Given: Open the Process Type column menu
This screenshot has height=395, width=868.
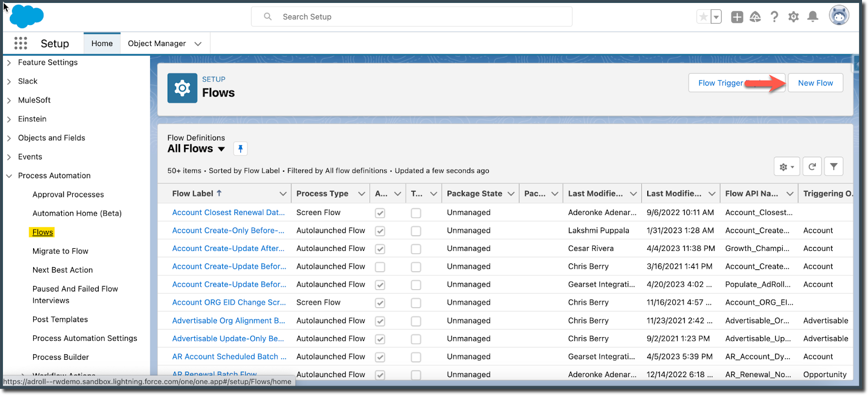Looking at the screenshot, I should coord(361,194).
